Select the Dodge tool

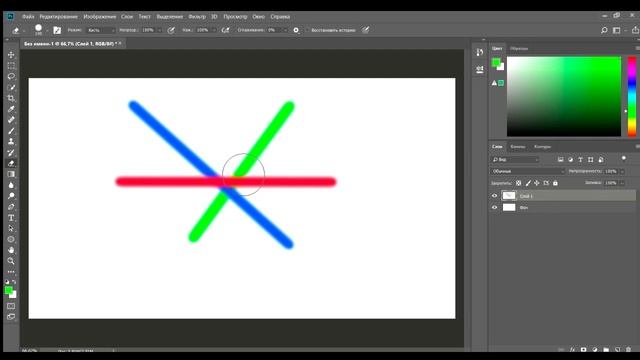click(x=11, y=196)
